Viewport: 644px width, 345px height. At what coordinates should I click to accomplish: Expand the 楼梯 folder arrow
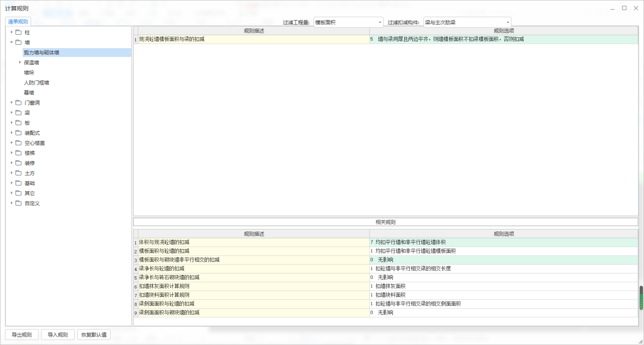11,153
